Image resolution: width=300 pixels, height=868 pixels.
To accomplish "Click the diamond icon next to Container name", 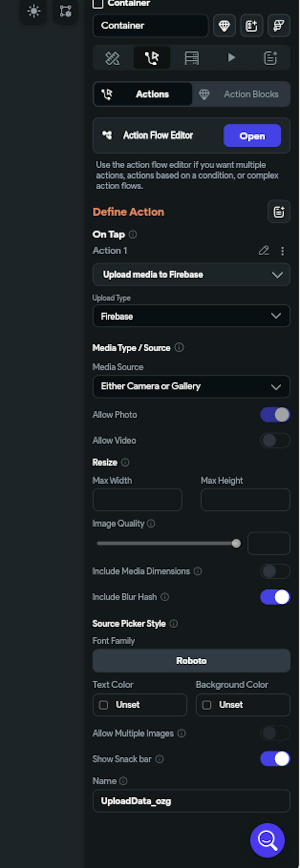I will [x=224, y=26].
